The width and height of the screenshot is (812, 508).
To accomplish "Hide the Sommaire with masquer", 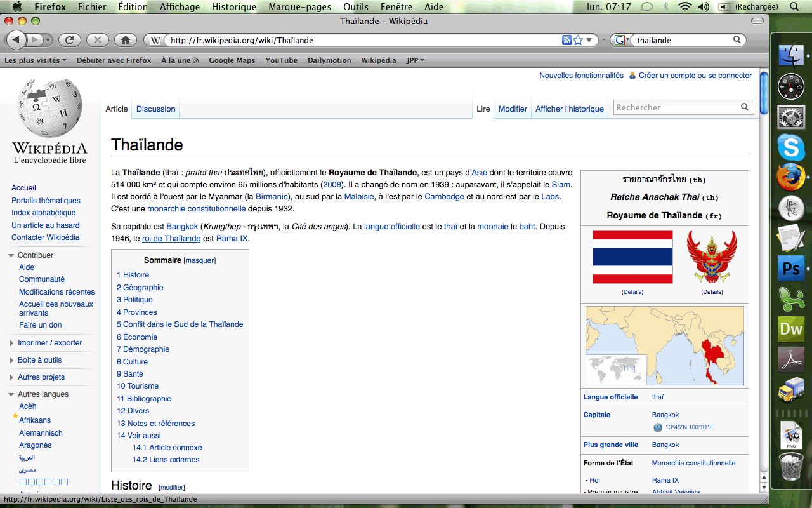I will (200, 260).
